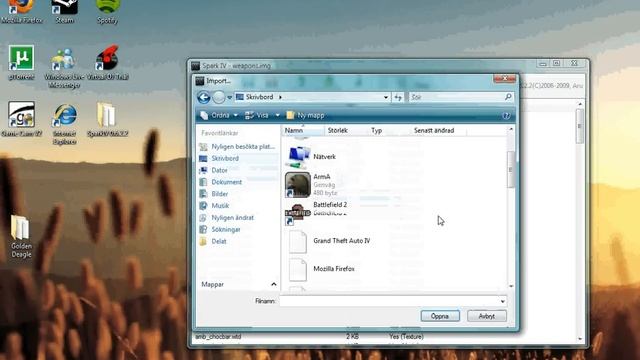Screen dimensions: 640x360
Task: Open the Game Cam desktop icon
Action: coord(21,119)
